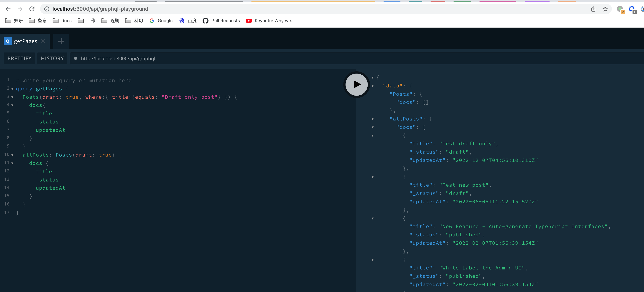Collapse the "data" object in results
The height and width of the screenshot is (292, 644).
point(373,86)
